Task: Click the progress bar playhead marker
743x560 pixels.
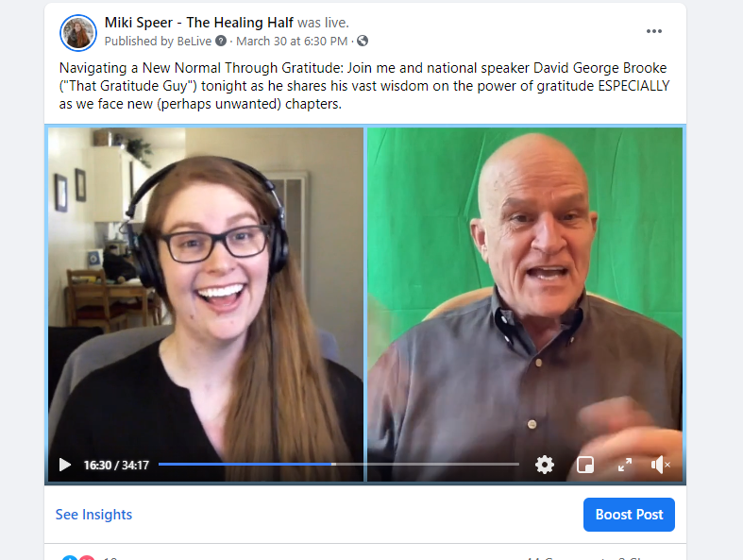Action: [x=333, y=465]
